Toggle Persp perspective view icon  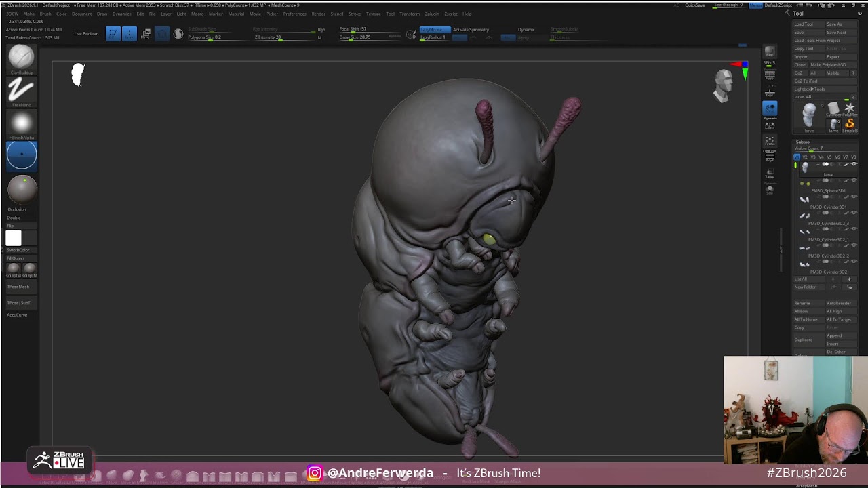click(x=770, y=75)
